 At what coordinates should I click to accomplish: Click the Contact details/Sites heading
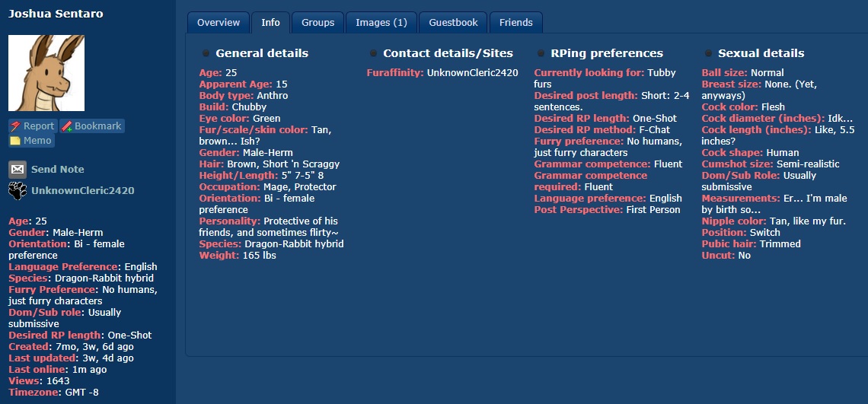[448, 53]
